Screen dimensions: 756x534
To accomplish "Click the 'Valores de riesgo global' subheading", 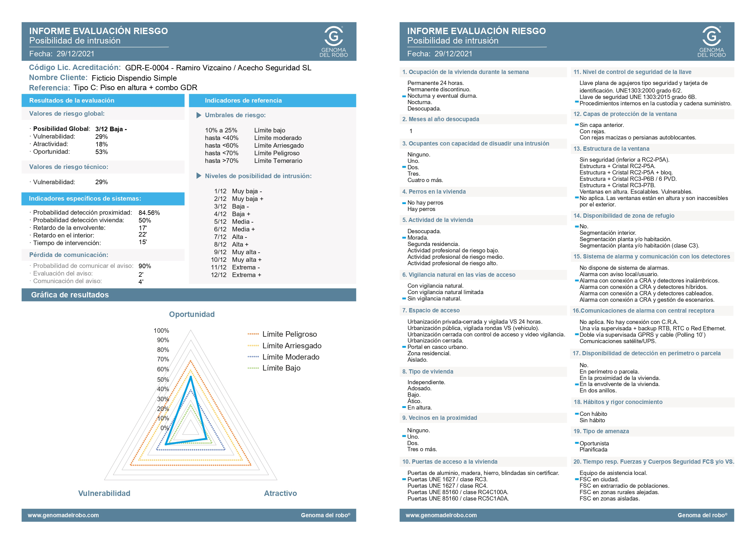I will click(x=67, y=114).
